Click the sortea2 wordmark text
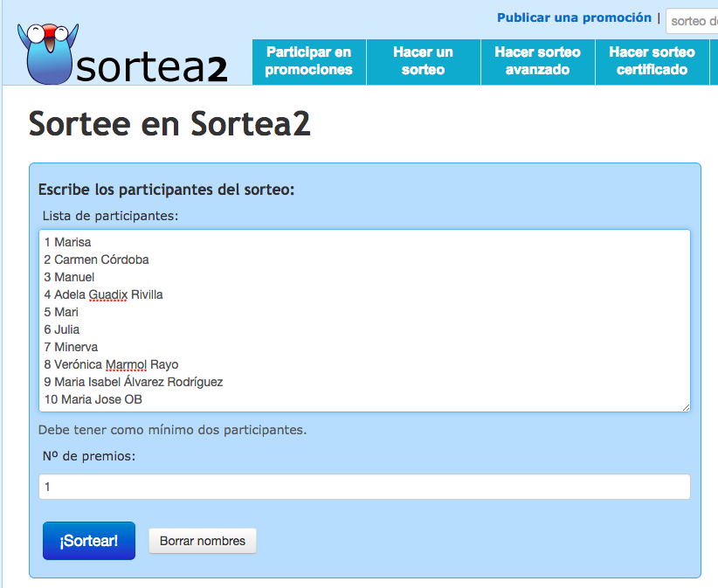 [152, 69]
